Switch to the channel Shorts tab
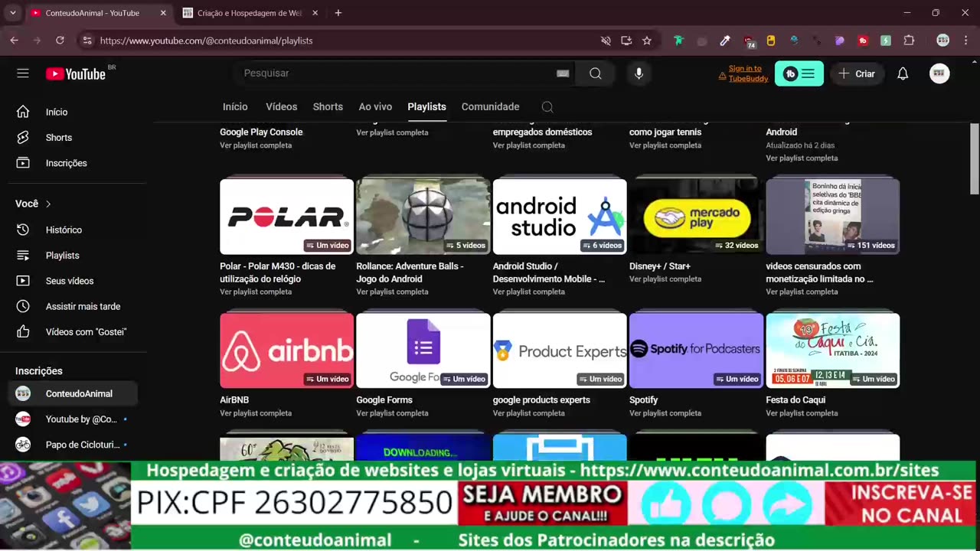Screen dimensions: 980x551 coord(328,107)
